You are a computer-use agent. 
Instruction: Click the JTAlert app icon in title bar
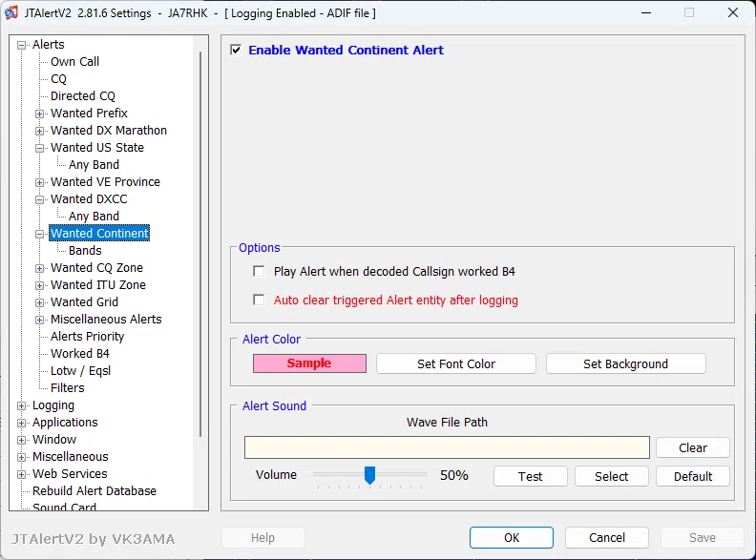pos(11,12)
